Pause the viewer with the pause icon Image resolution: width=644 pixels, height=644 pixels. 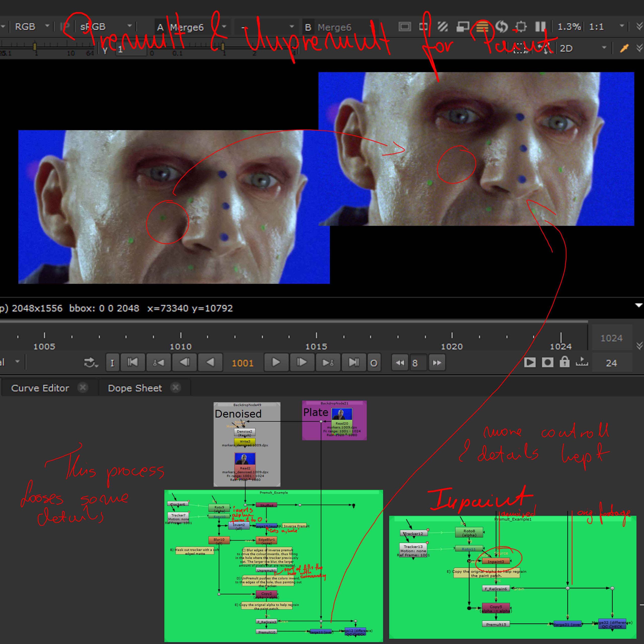(x=540, y=26)
